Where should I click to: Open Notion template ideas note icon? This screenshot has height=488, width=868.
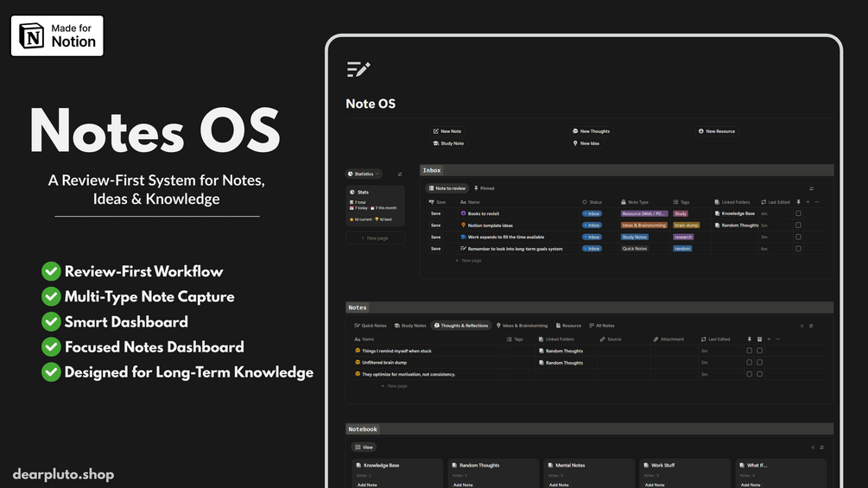coord(463,225)
